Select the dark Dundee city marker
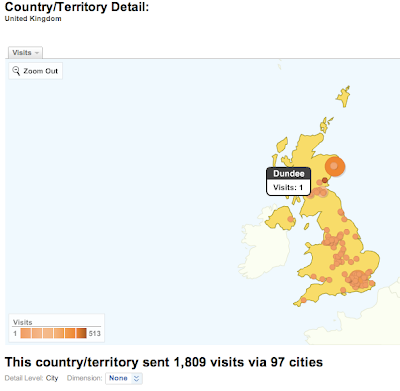400x391 pixels. (325, 180)
